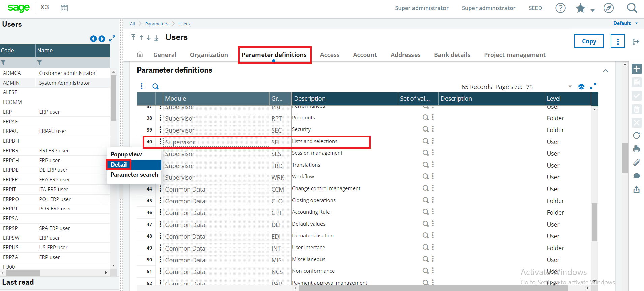644x291 pixels.
Task: Expand the Users left list panel
Action: click(x=112, y=38)
